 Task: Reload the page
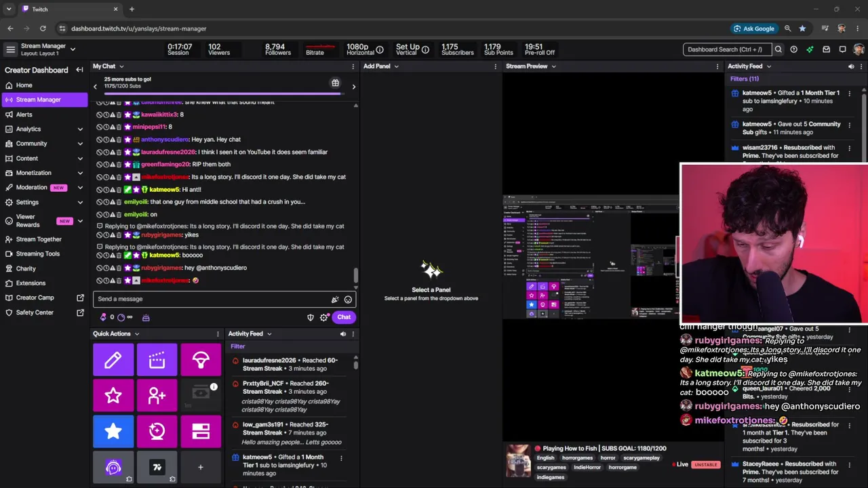[43, 28]
